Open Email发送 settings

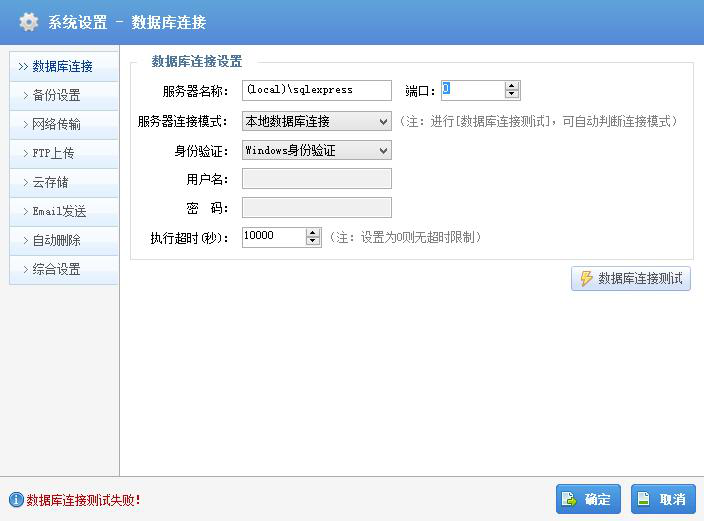point(64,212)
